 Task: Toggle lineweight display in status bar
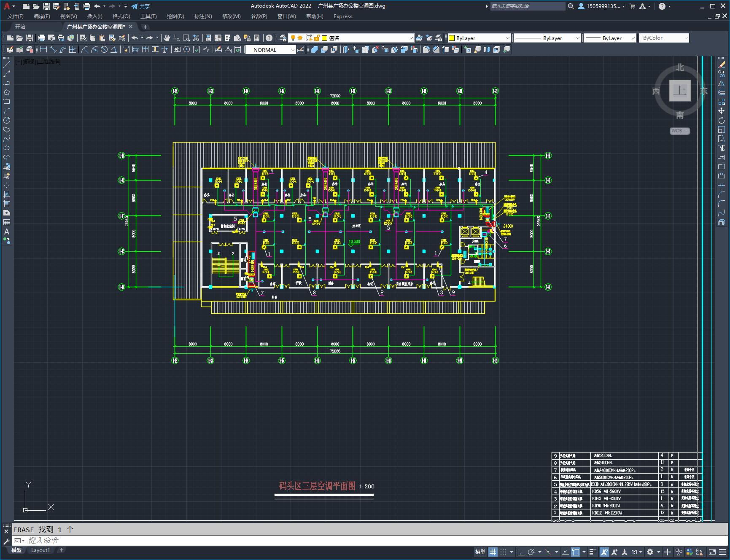(593, 552)
